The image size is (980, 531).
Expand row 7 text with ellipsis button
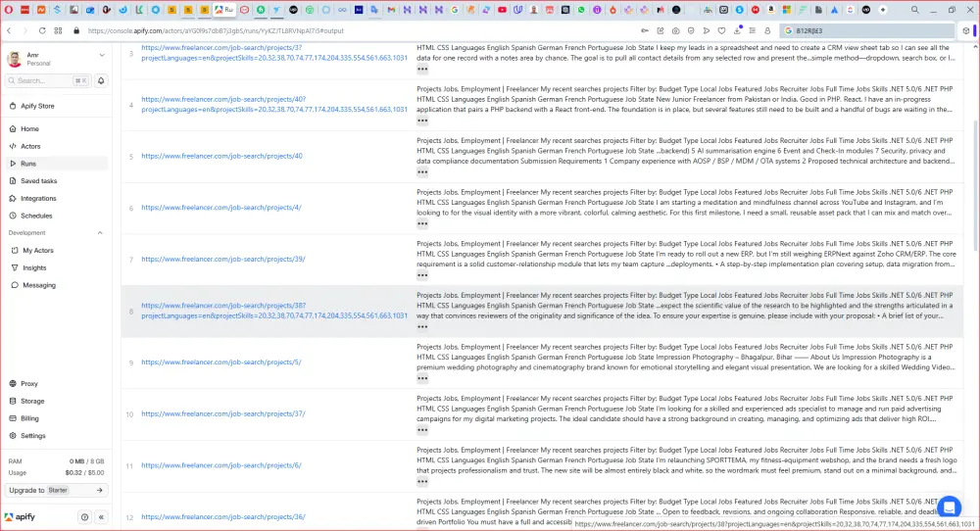[422, 275]
